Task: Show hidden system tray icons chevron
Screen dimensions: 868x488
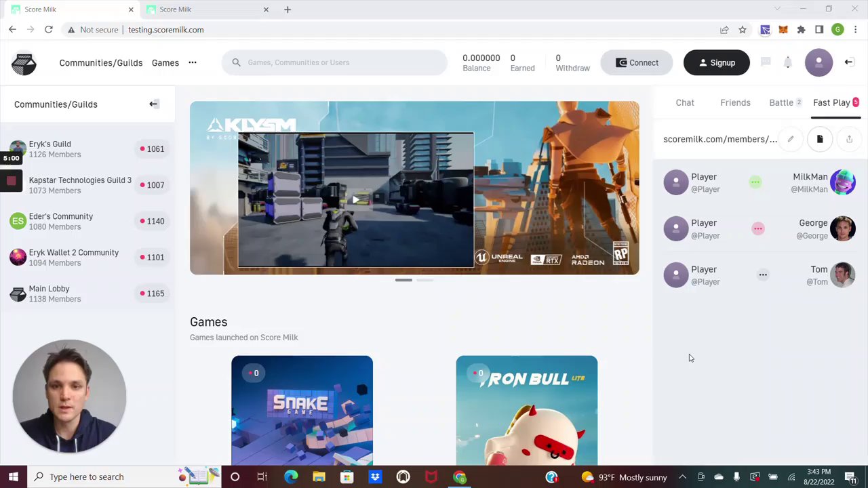Action: [683, 477]
